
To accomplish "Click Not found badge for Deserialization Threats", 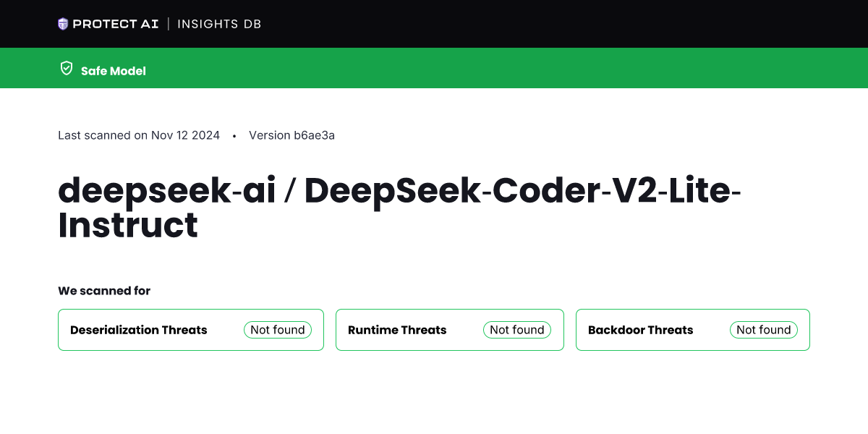I will pos(278,330).
